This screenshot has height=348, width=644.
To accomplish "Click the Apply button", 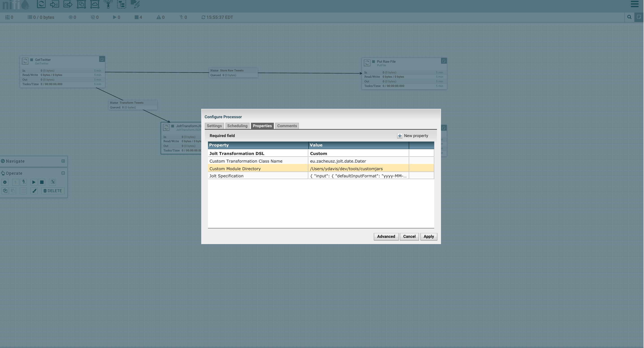I will click(429, 236).
